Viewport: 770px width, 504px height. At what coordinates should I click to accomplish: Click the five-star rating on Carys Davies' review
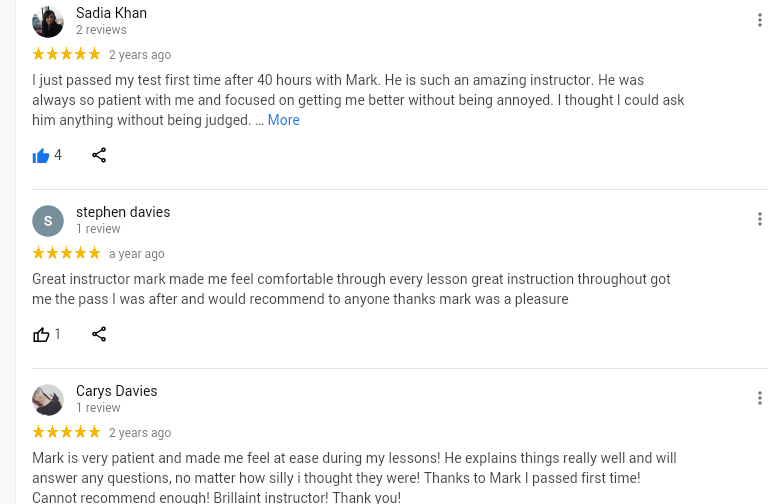(x=66, y=432)
